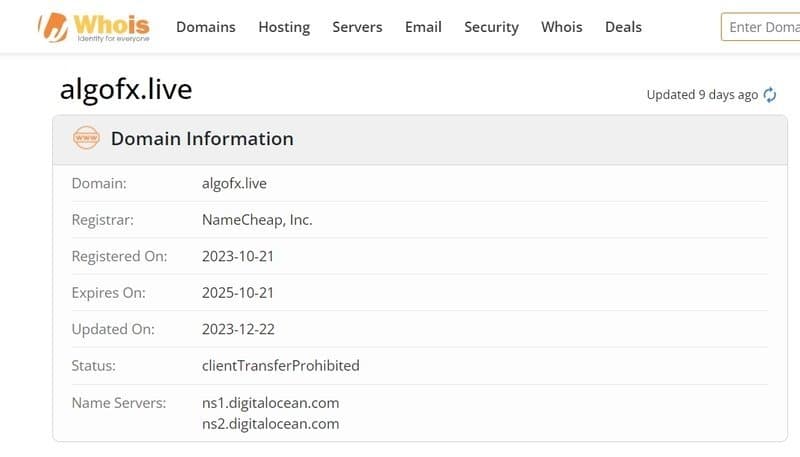Click the "Updated 9 days ago" text
Image resolution: width=800 pixels, height=457 pixels.
pyautogui.click(x=702, y=95)
